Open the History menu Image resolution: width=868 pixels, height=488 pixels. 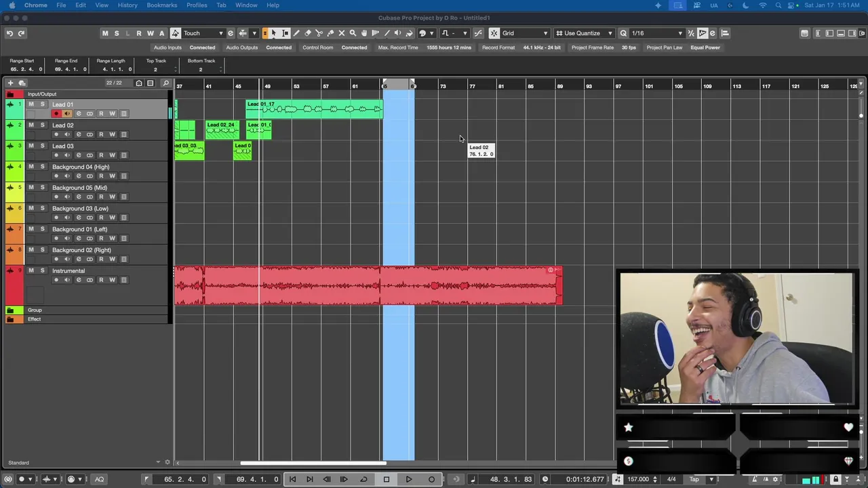[127, 5]
